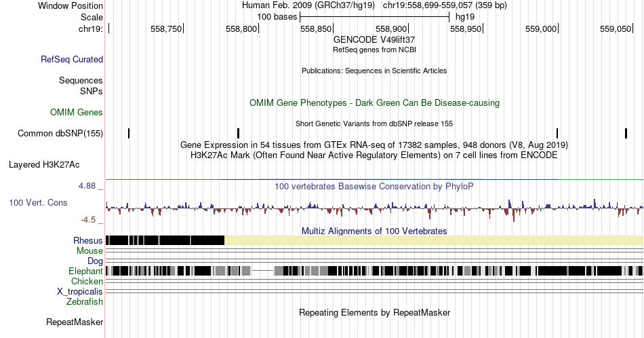The width and height of the screenshot is (644, 338).
Task: Click the Multiz Alignments of 100 Vertebrates title
Action: pos(374,231)
